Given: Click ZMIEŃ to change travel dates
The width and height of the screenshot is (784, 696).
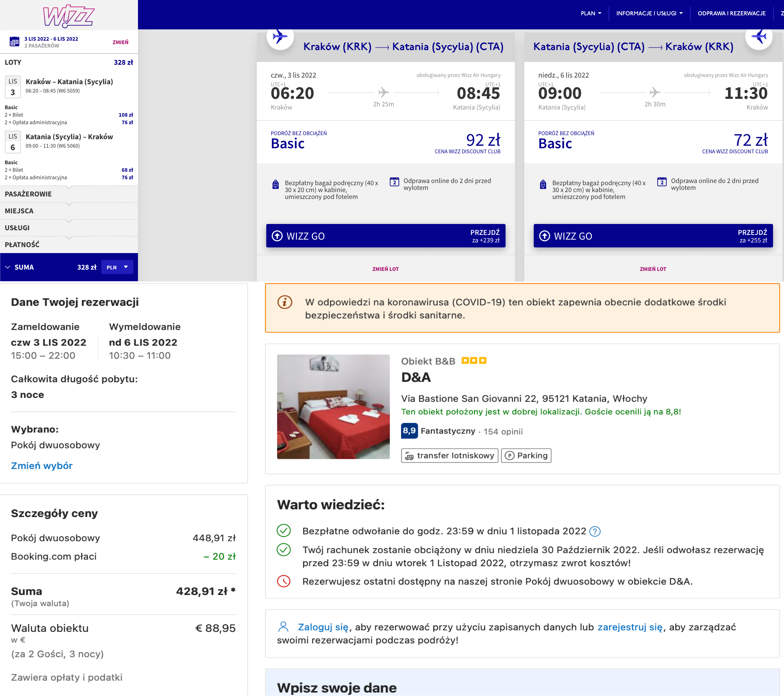Looking at the screenshot, I should pyautogui.click(x=120, y=42).
